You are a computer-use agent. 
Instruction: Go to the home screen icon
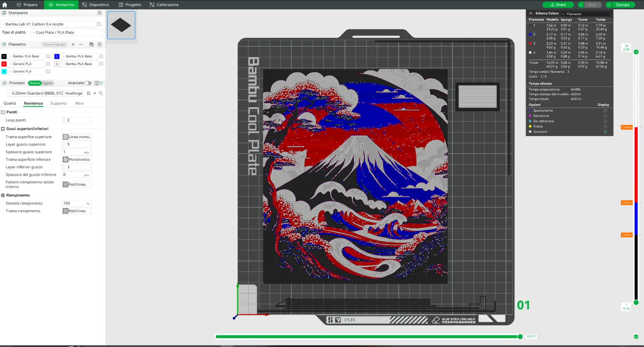pyautogui.click(x=5, y=5)
